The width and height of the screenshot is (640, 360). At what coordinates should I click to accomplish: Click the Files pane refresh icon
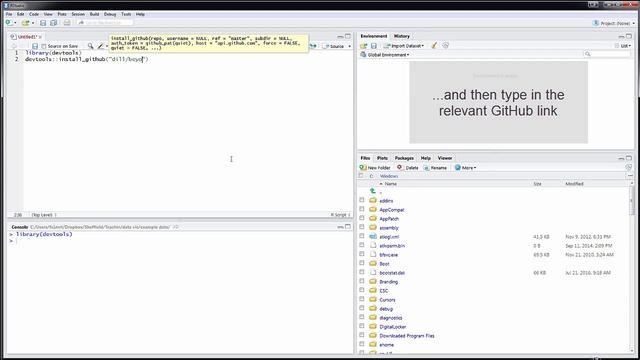pyautogui.click(x=629, y=167)
